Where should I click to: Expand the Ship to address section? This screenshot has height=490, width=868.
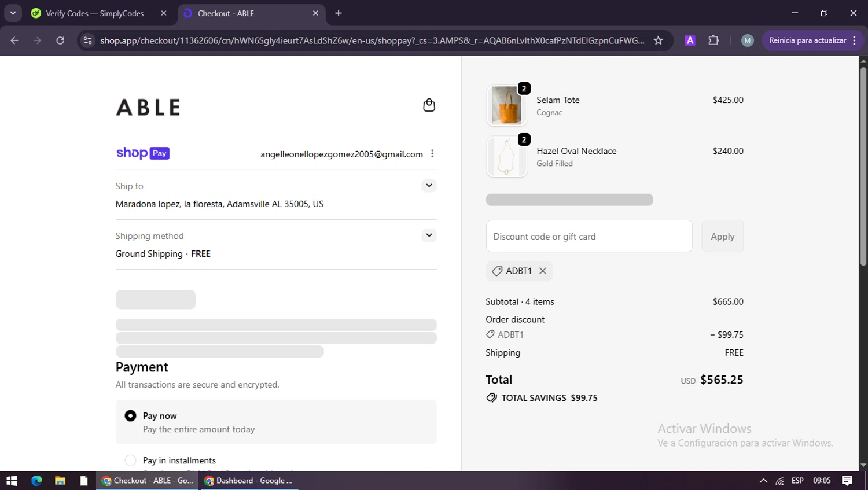(x=429, y=186)
